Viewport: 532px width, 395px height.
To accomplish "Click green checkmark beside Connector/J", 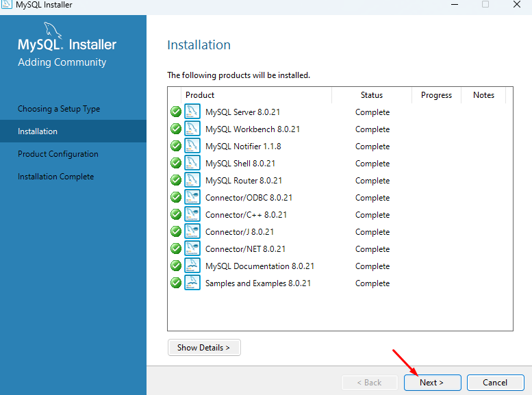I will [x=176, y=231].
